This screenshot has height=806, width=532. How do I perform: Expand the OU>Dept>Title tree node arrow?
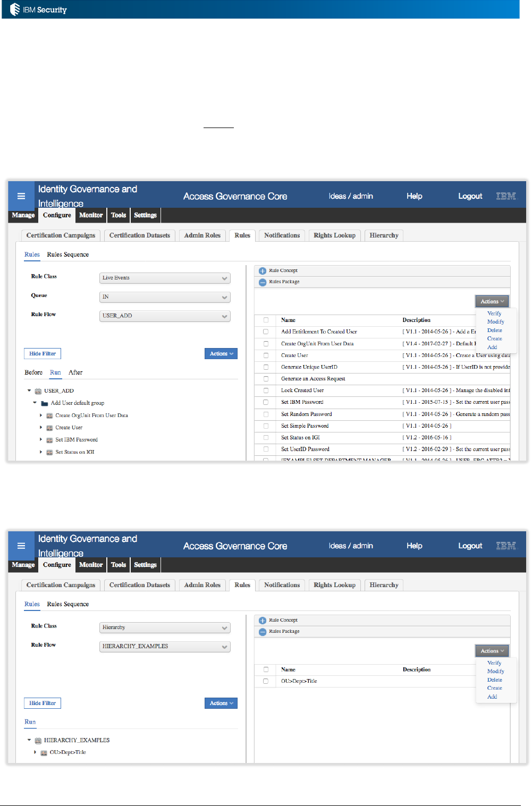35,752
